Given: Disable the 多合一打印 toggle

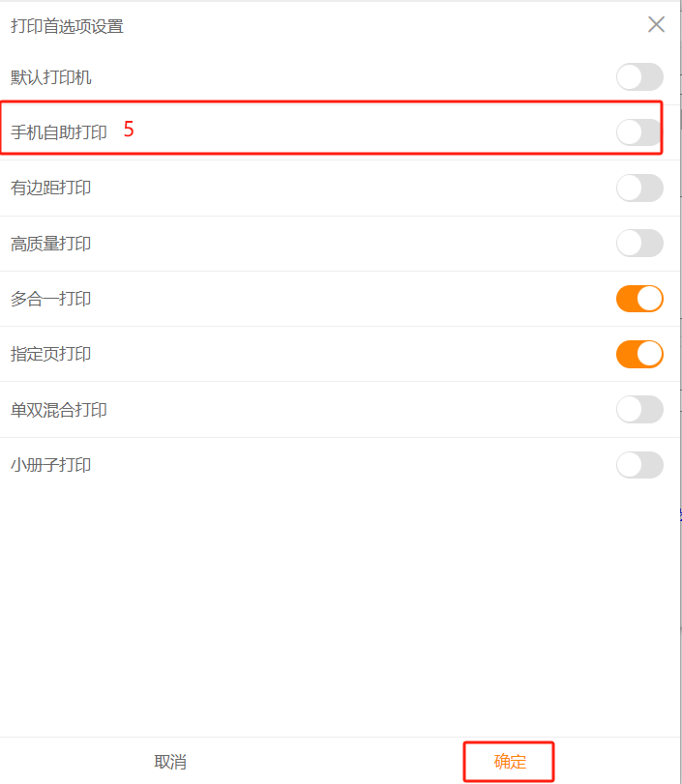Looking at the screenshot, I should 639,299.
